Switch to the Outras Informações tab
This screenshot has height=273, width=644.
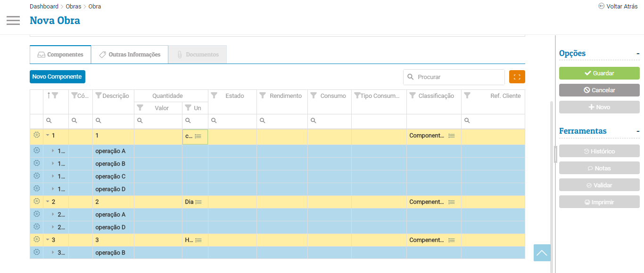coord(130,55)
